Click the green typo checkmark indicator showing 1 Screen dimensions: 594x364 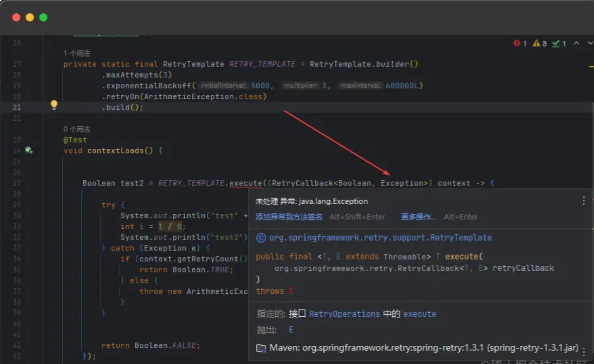coord(559,43)
